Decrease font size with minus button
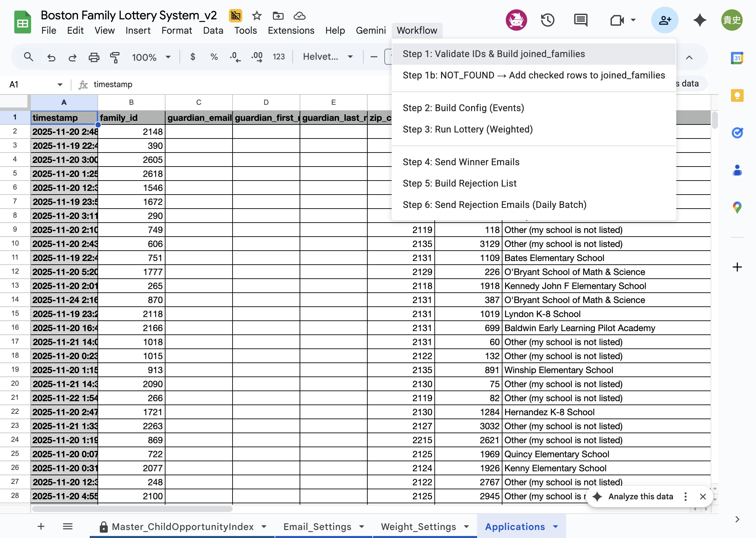 coord(374,57)
